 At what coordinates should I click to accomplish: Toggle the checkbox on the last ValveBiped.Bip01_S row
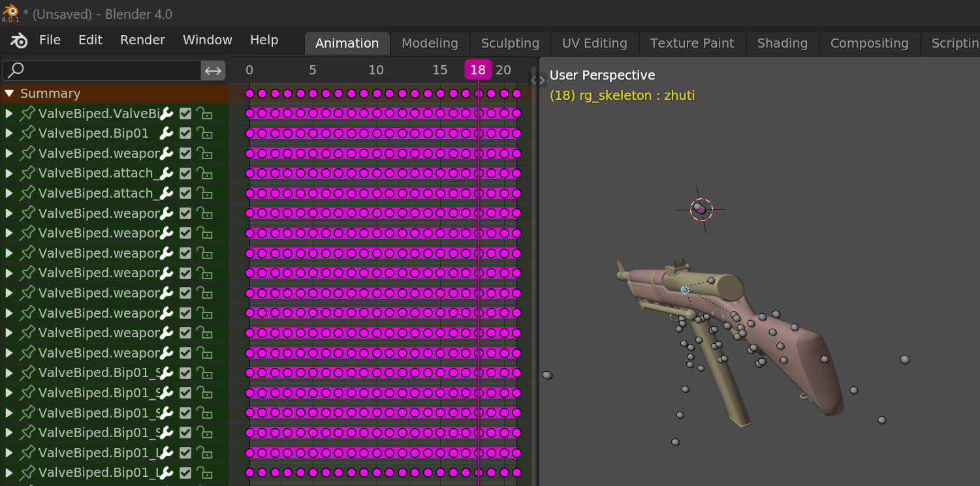pyautogui.click(x=185, y=433)
